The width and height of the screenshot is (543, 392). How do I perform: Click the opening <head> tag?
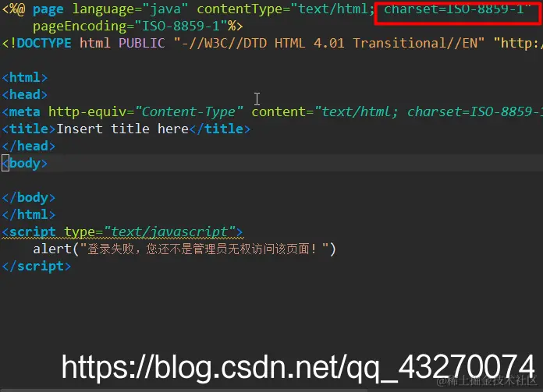(25, 94)
